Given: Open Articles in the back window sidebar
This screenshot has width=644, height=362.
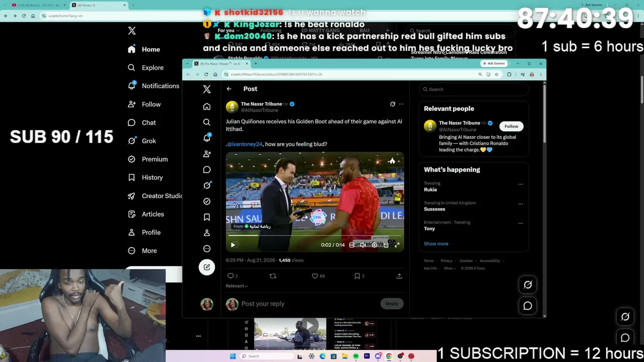Looking at the screenshot, I should coord(146,214).
